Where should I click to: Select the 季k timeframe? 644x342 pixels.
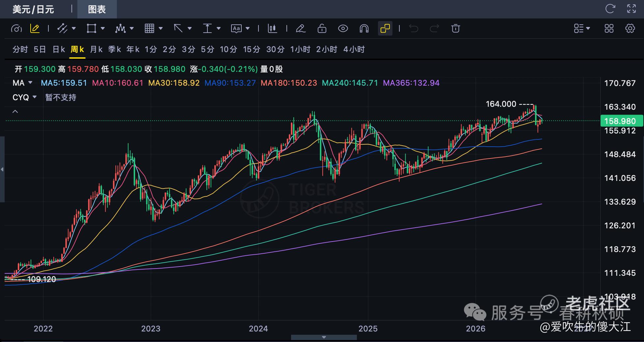point(115,49)
